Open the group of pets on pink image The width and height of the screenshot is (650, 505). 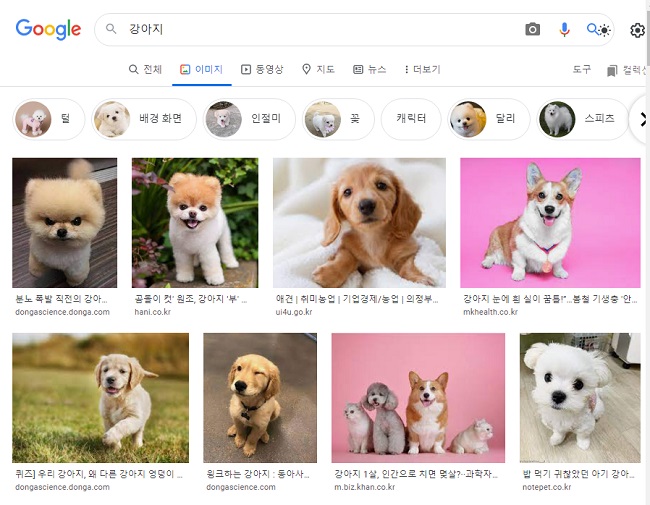[x=418, y=398]
